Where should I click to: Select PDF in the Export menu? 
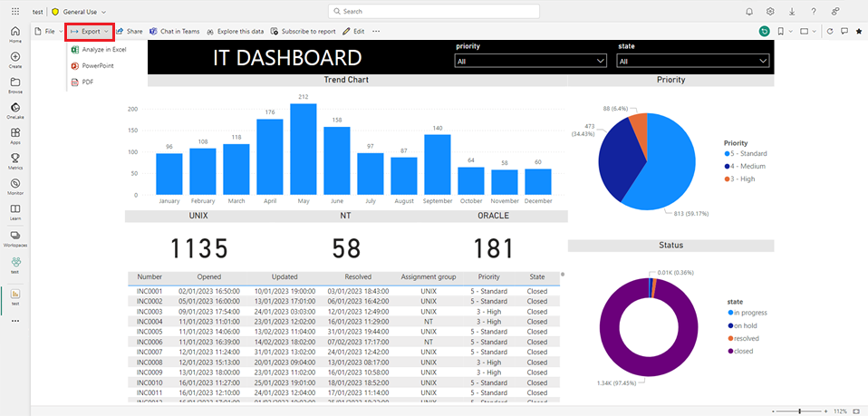87,82
